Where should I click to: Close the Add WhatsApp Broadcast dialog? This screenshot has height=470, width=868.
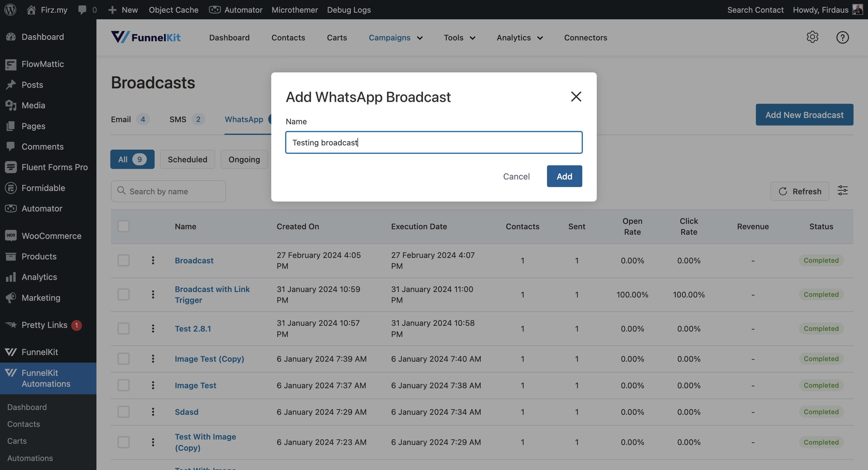pyautogui.click(x=576, y=97)
